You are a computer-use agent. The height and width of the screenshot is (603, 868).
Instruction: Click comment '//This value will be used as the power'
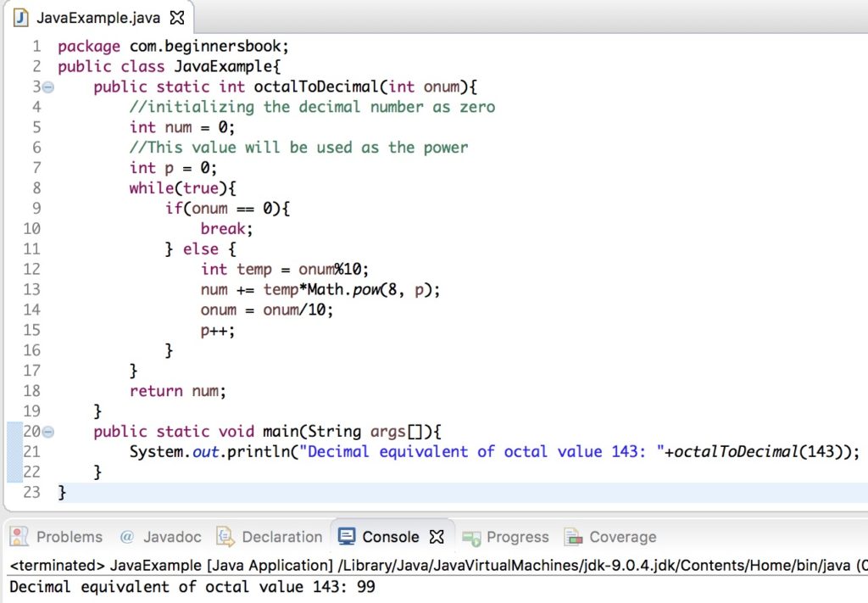point(299,148)
